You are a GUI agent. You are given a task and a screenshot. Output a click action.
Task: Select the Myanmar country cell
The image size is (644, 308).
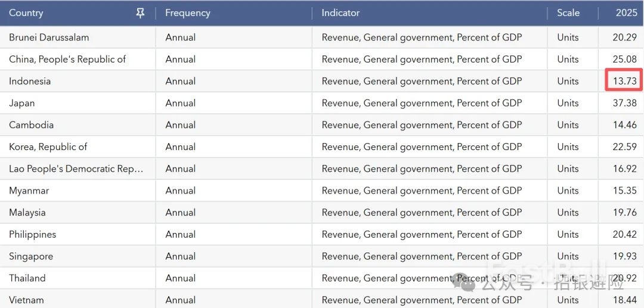(29, 191)
